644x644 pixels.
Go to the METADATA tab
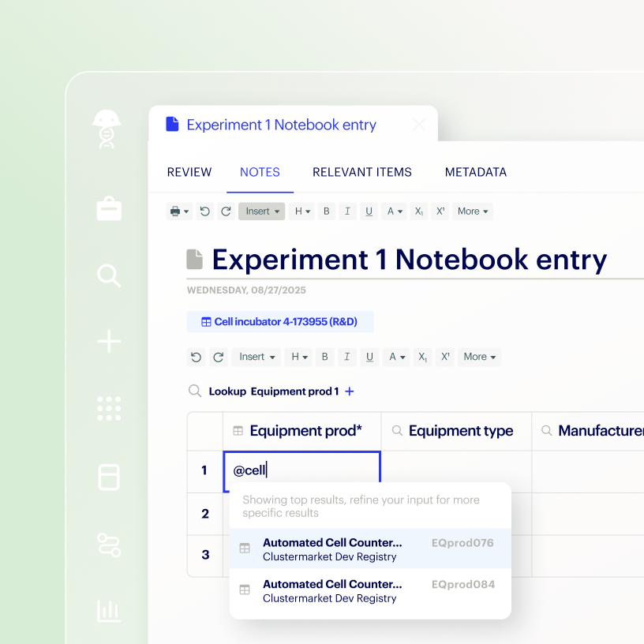pos(476,172)
